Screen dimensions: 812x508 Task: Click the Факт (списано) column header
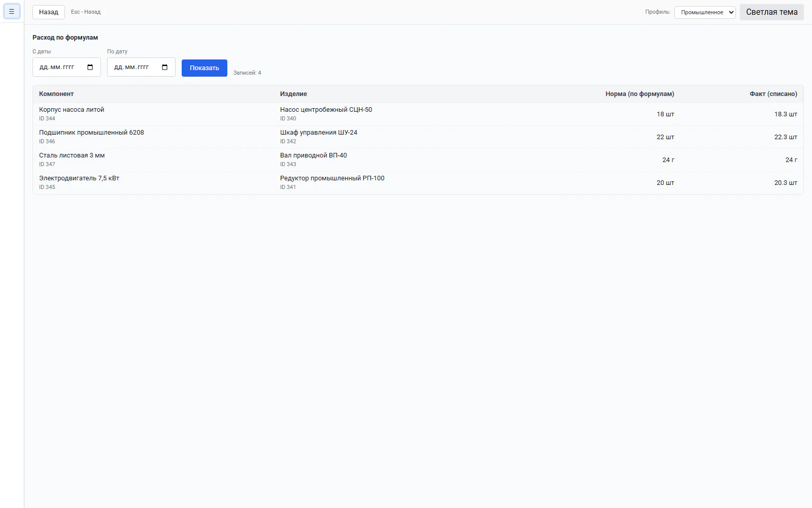(773, 94)
